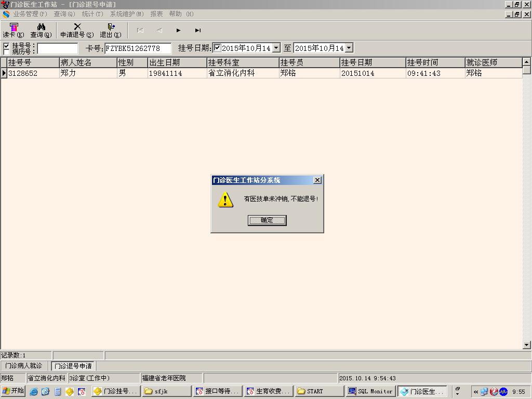This screenshot has height=399, width=532.
Task: Switch to 门诊病人就诊 tab
Action: pos(24,366)
